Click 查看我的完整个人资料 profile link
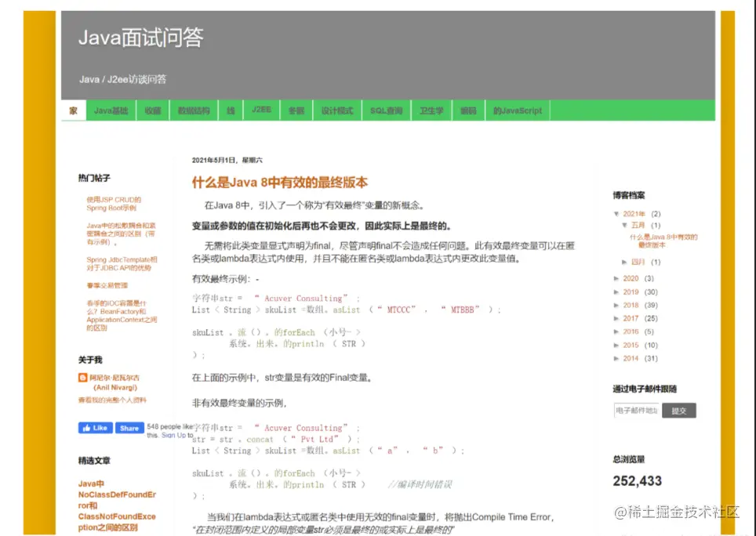Image resolution: width=756 pixels, height=536 pixels. 112,400
